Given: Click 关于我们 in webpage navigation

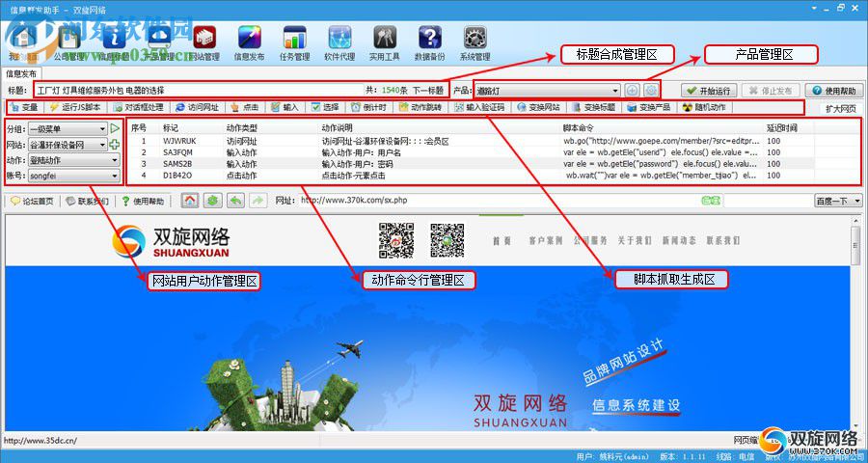Looking at the screenshot, I should 635,240.
